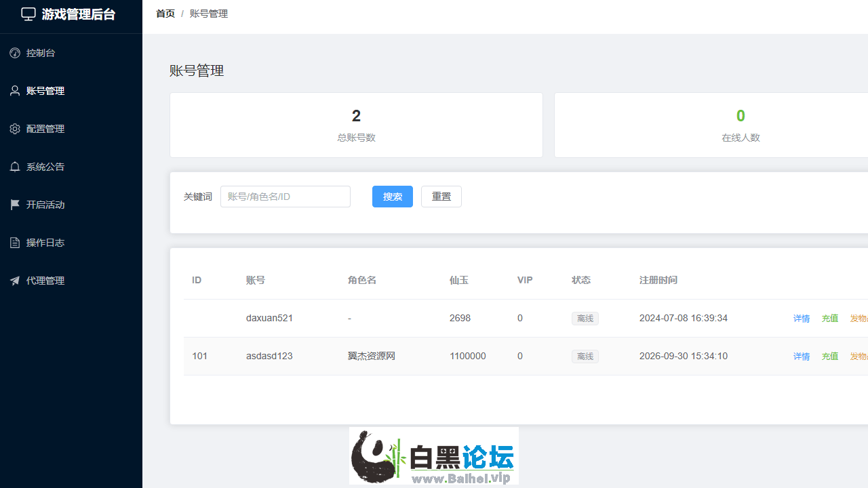Click registration time 2024-07-08 16:39:34
The height and width of the screenshot is (488, 868).
(x=684, y=318)
